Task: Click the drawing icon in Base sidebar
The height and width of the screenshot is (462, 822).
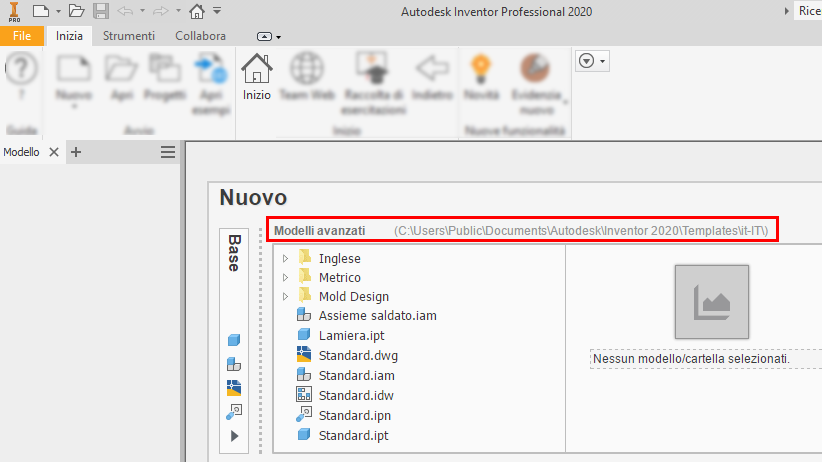Action: (234, 388)
